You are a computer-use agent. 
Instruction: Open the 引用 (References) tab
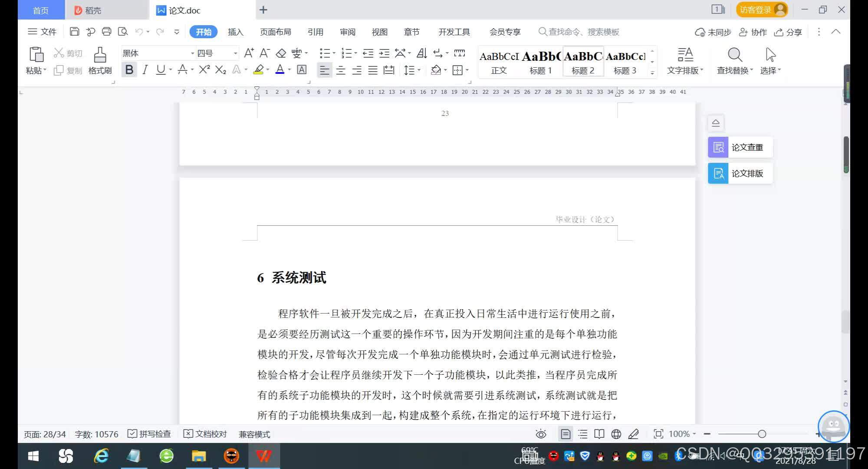click(x=316, y=32)
